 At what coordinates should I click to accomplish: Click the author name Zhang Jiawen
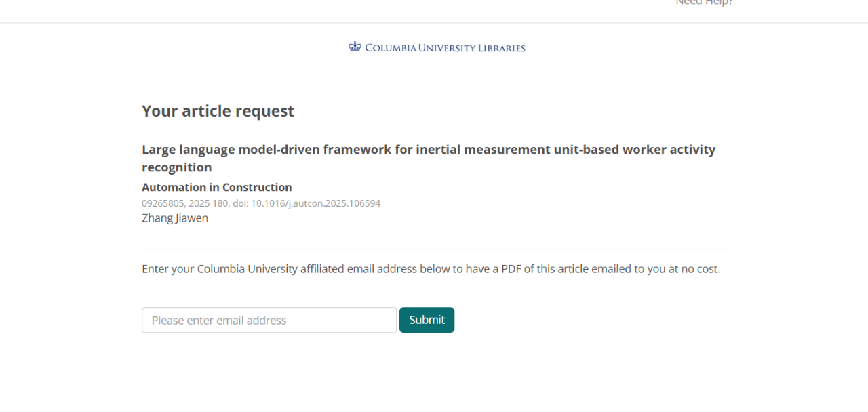175,218
